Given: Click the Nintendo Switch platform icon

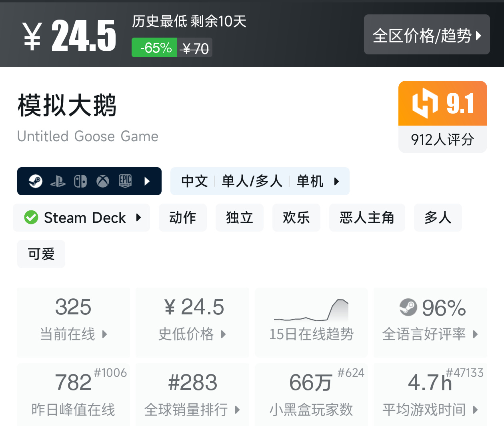Looking at the screenshot, I should click(x=80, y=181).
